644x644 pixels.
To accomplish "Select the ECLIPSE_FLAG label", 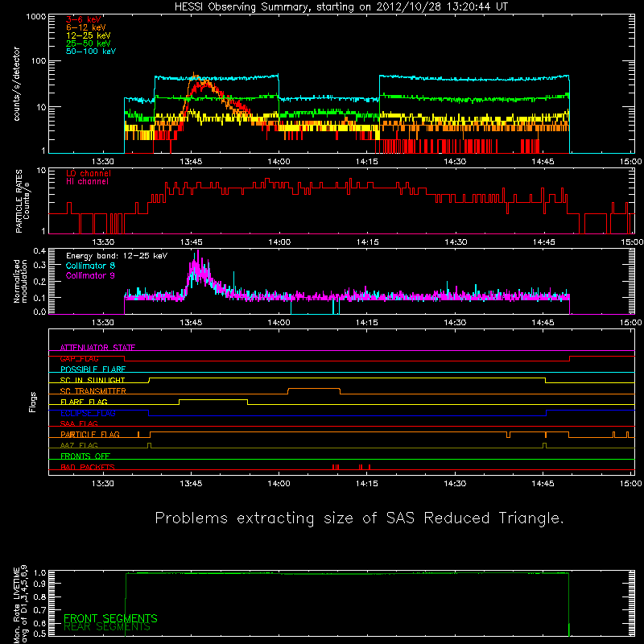I will click(x=88, y=413).
